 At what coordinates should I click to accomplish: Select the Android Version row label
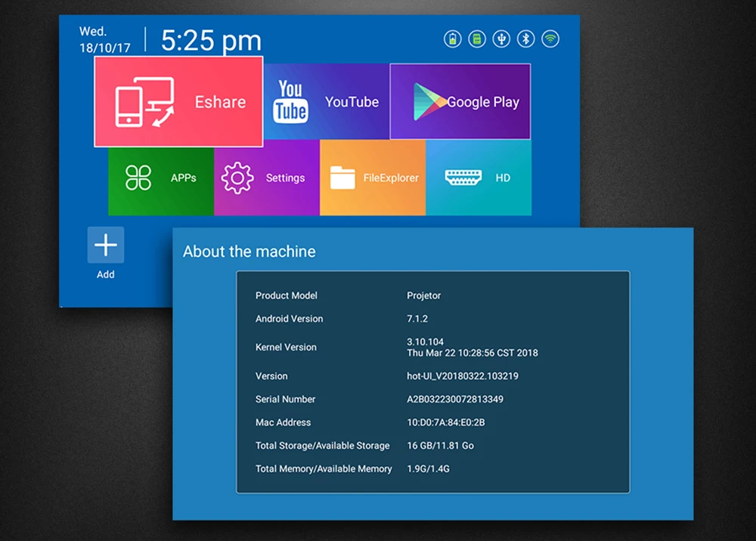click(290, 318)
